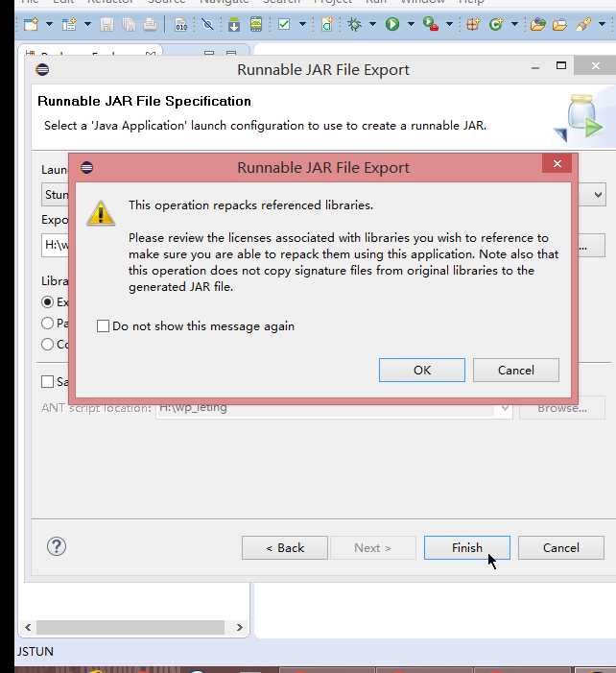This screenshot has width=616, height=673.
Task: Click the launch configuration field 'Stun'
Action: (x=55, y=195)
